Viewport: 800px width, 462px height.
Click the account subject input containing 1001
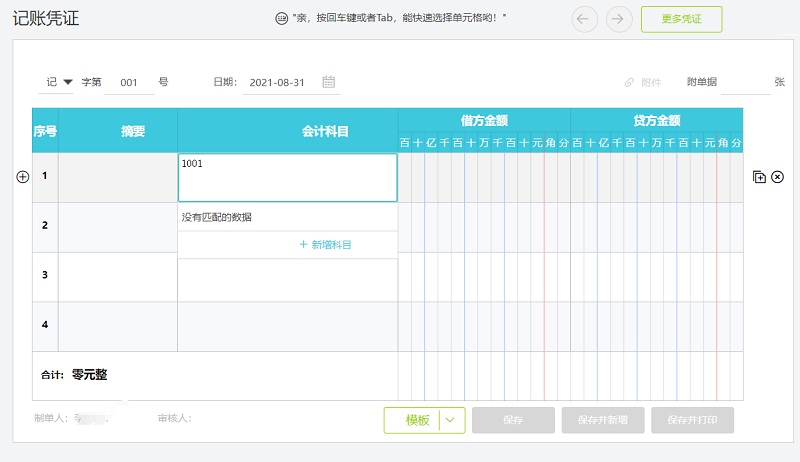287,178
